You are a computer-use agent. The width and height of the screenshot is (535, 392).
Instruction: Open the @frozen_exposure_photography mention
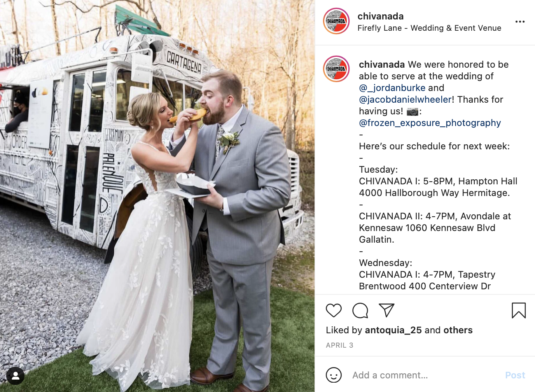(x=430, y=123)
